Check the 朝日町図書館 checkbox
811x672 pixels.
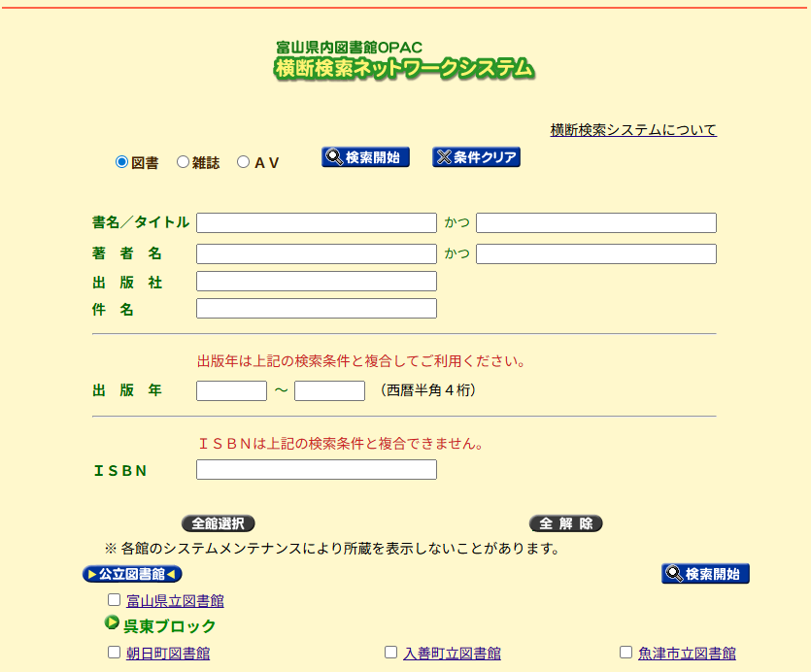click(114, 653)
